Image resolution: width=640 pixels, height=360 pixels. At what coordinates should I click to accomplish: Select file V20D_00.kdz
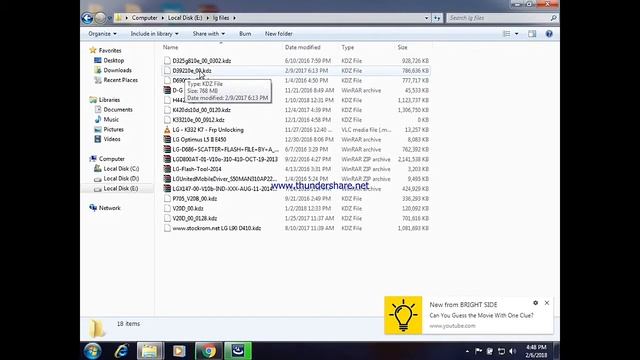point(188,209)
